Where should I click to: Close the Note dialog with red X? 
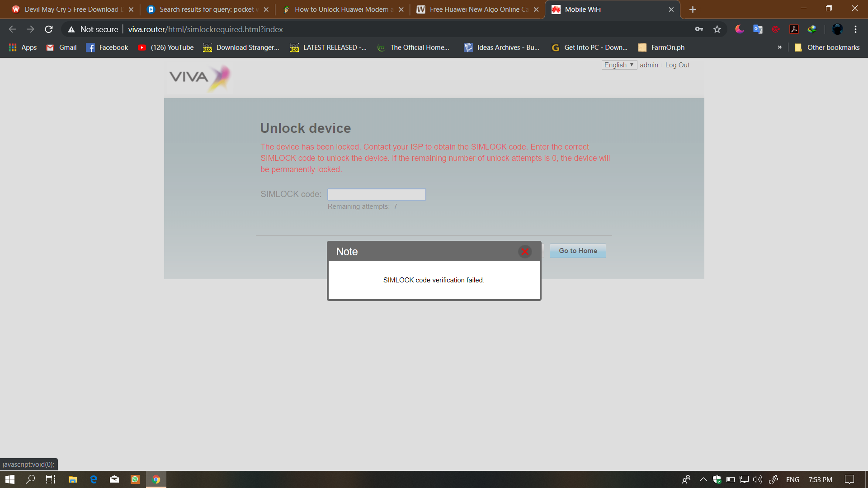click(x=524, y=252)
